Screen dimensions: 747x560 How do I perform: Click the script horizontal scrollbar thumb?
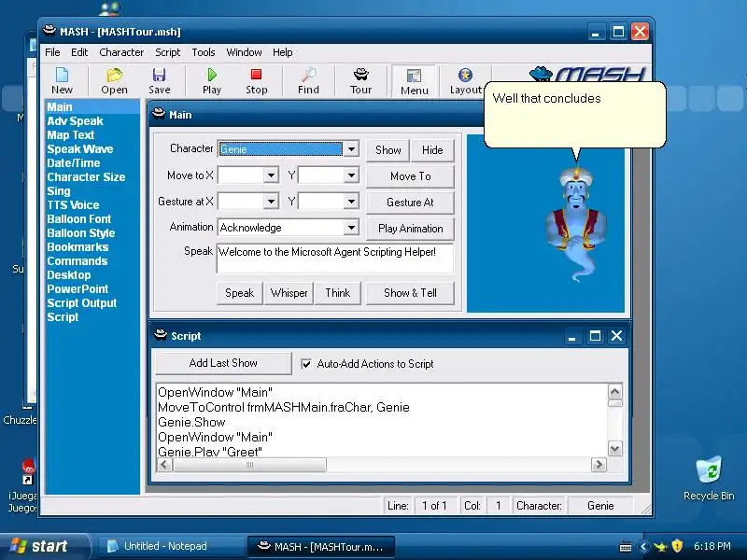point(249,465)
